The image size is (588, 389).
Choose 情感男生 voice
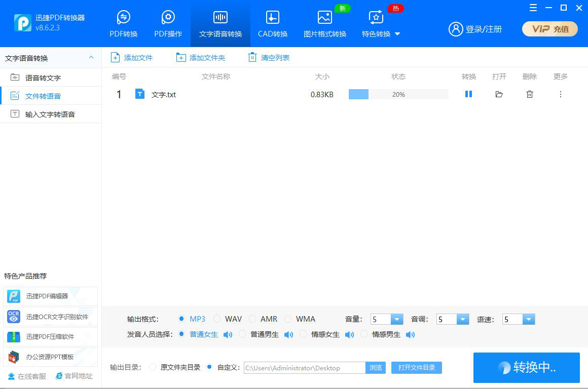coord(364,334)
